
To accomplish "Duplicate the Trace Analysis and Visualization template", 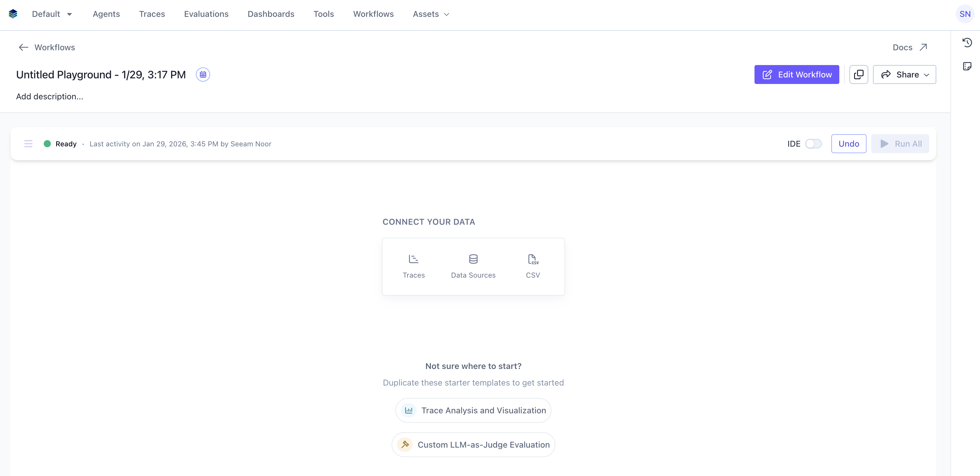I will [x=473, y=410].
